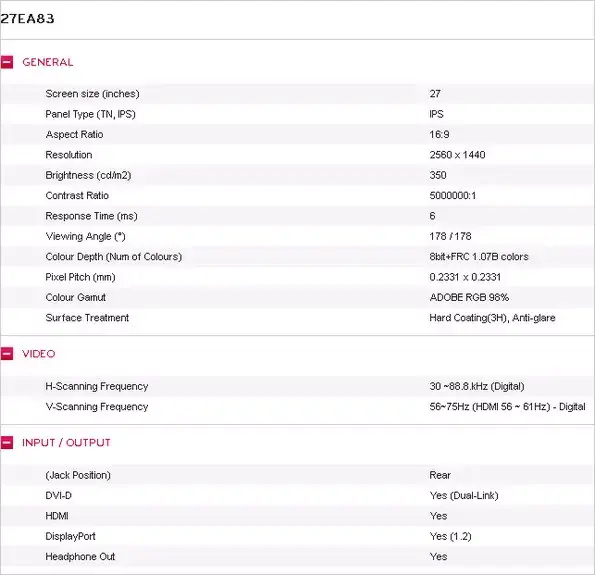Collapse the INPUT / OUTPUT section minus icon
The width and height of the screenshot is (595, 575).
[7, 443]
